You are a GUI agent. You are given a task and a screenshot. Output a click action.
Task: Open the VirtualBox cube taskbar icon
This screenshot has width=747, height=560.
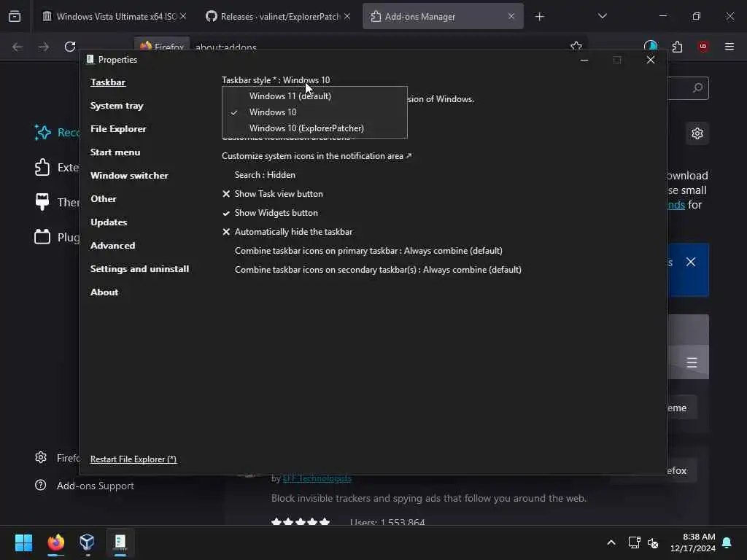pos(88,542)
